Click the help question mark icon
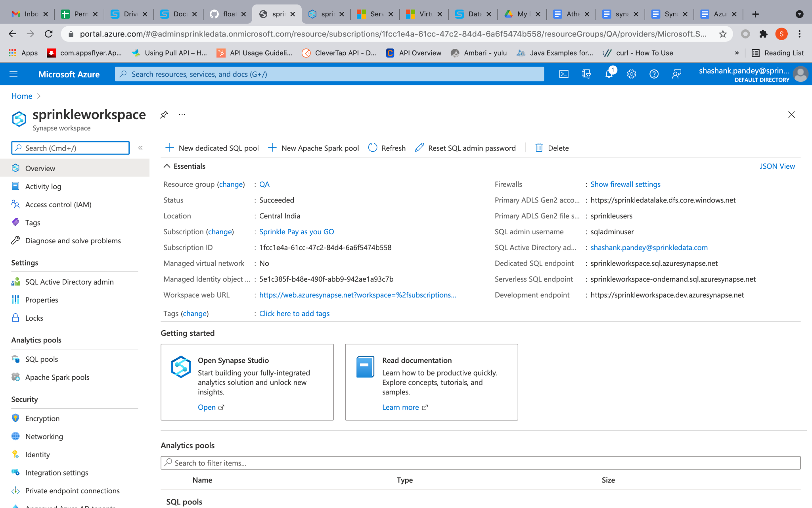This screenshot has width=812, height=508. coord(654,74)
